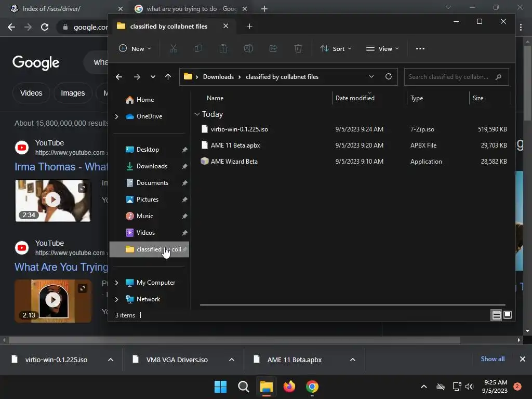Click Downloads in the address breadcrumb
Screen dimensions: 532x399
(x=218, y=77)
